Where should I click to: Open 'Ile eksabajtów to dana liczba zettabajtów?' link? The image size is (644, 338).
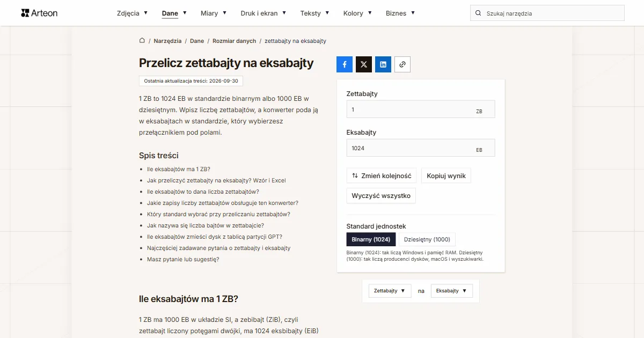coord(203,192)
